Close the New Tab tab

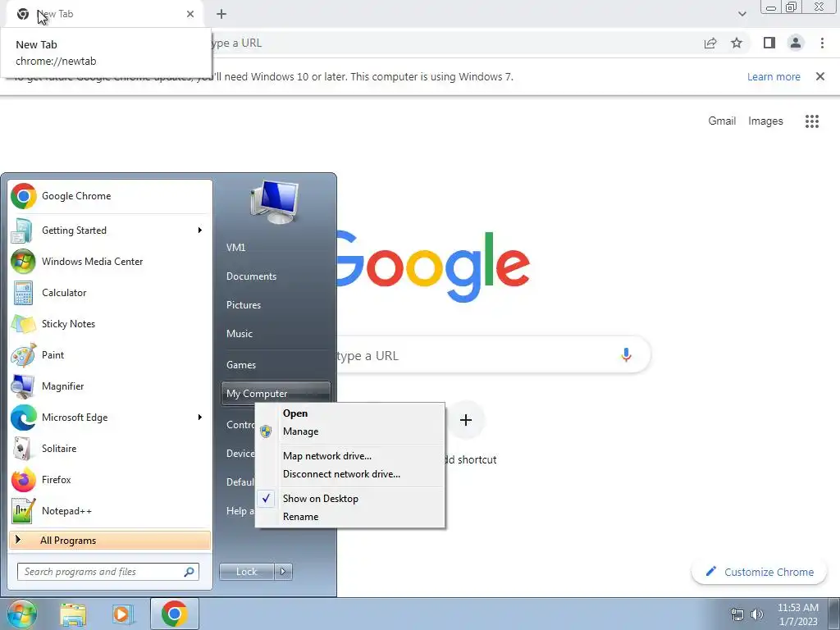[x=190, y=14]
